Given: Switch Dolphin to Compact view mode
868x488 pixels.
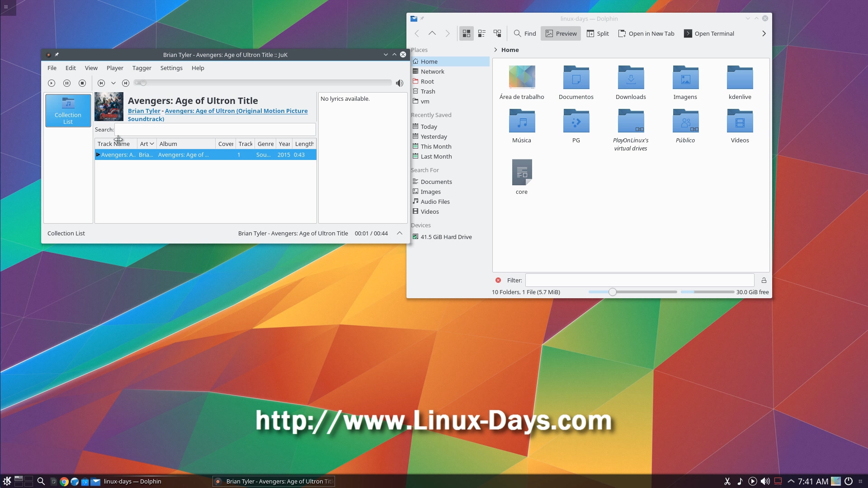Looking at the screenshot, I should [482, 34].
